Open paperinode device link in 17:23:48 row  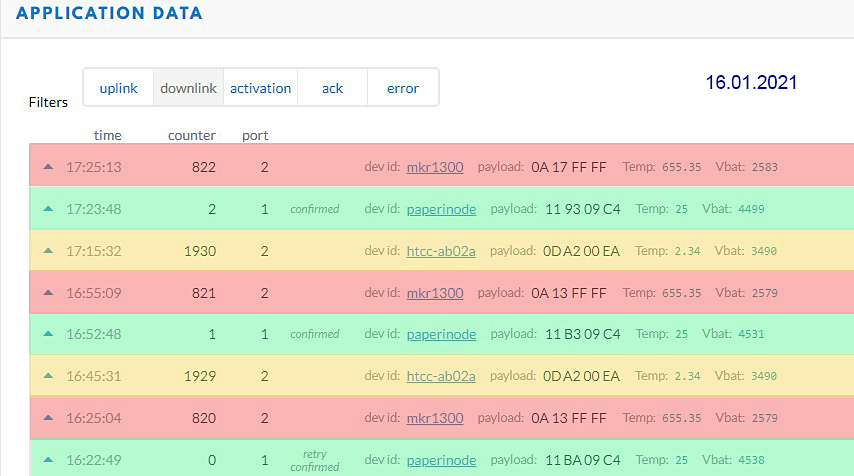[441, 209]
